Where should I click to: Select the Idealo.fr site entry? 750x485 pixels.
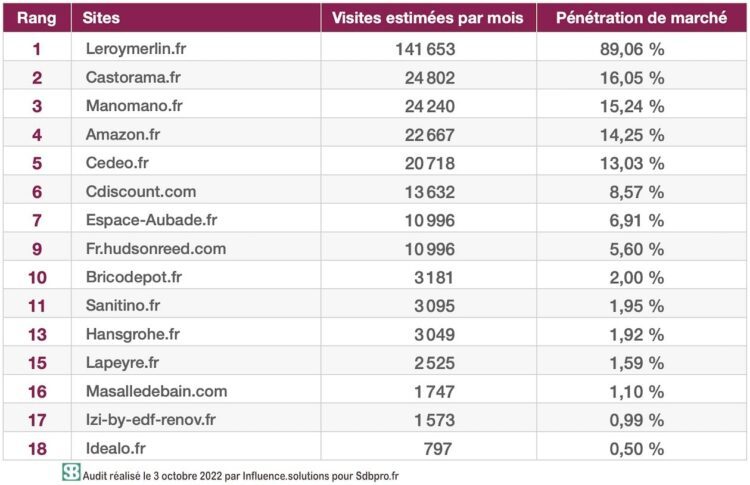pyautogui.click(x=114, y=449)
